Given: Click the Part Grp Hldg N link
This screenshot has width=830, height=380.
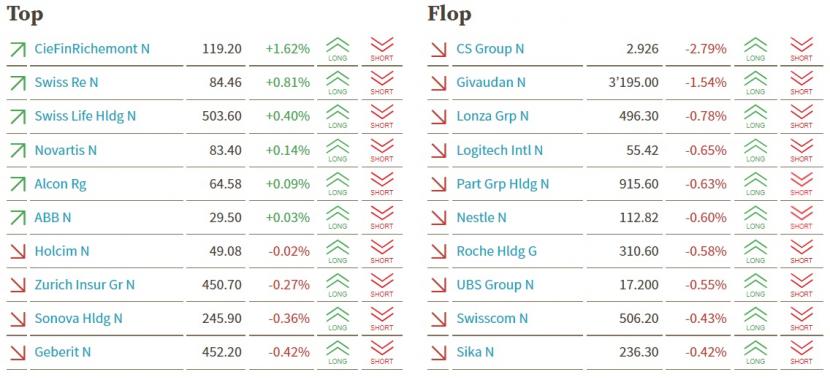Looking at the screenshot, I should [x=503, y=184].
